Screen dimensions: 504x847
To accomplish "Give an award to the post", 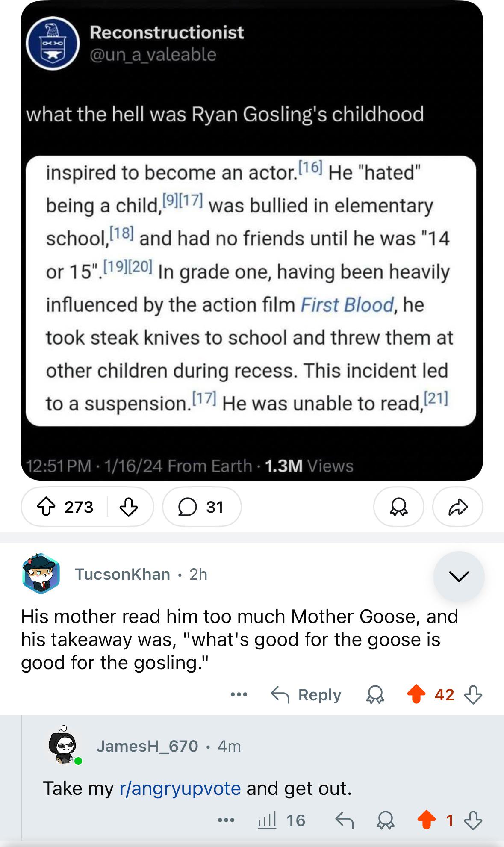I will pyautogui.click(x=398, y=507).
